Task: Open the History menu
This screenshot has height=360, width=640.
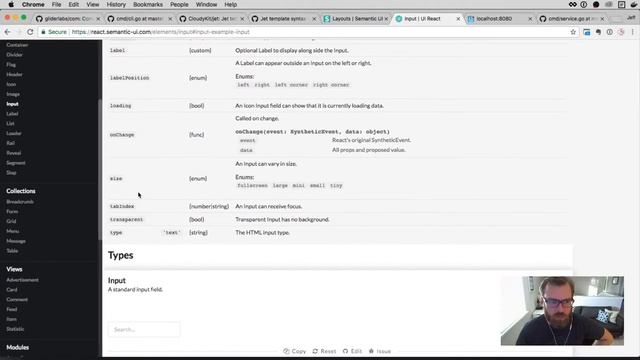Action: [116, 4]
